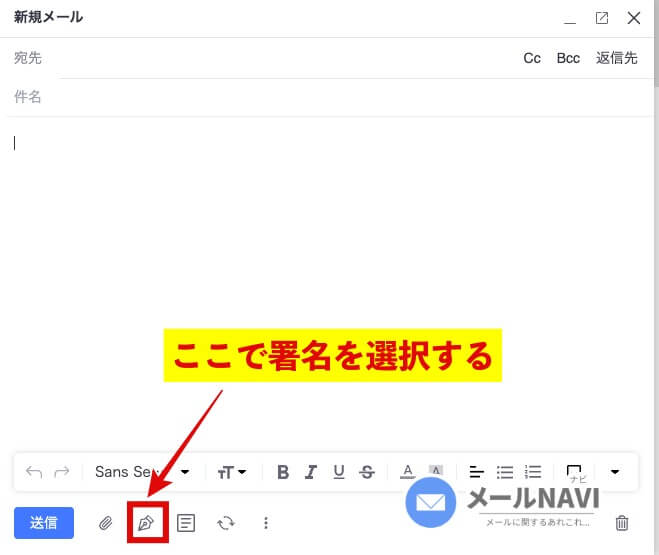This screenshot has height=555, width=659.
Task: Click the Undo arrow in formatting toolbar
Action: (x=34, y=472)
